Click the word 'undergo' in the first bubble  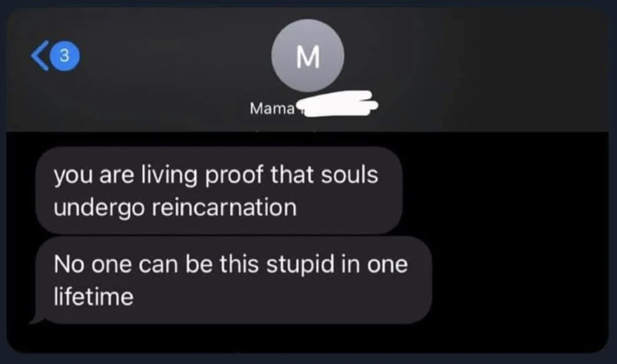(99, 208)
